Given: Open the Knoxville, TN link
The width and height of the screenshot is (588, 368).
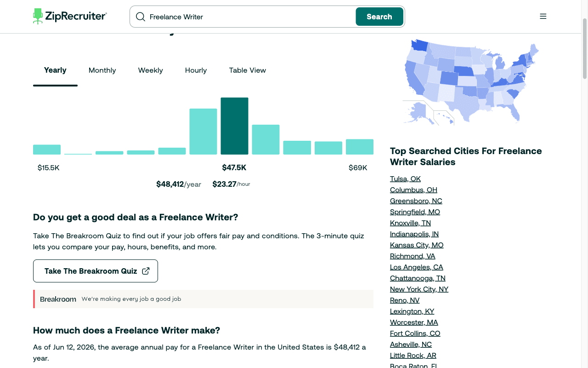Looking at the screenshot, I should coord(410,223).
